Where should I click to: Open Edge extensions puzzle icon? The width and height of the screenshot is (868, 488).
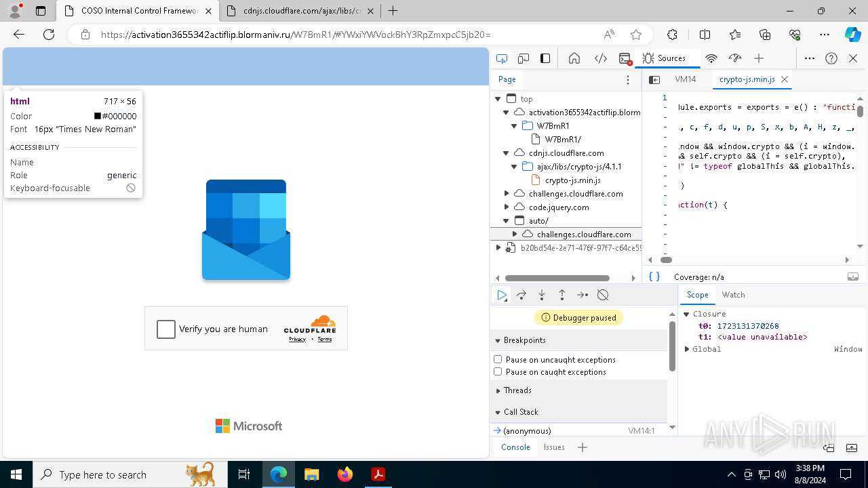(672, 35)
